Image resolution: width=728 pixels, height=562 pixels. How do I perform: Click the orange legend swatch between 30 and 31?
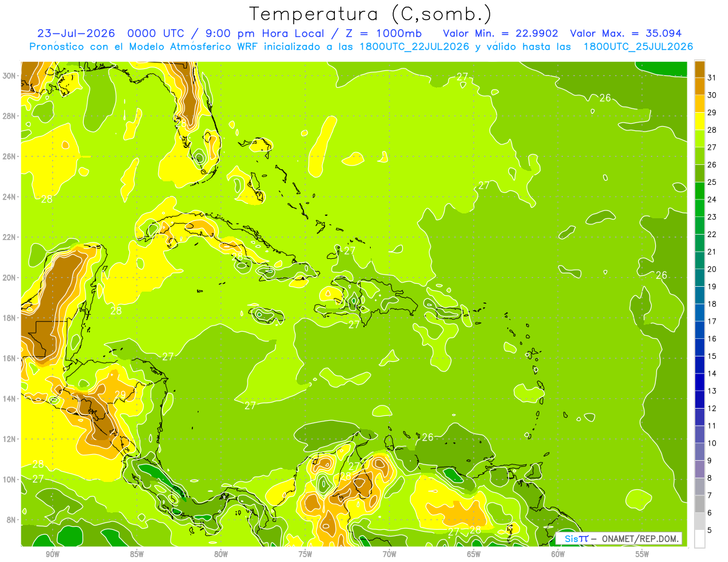(x=699, y=85)
